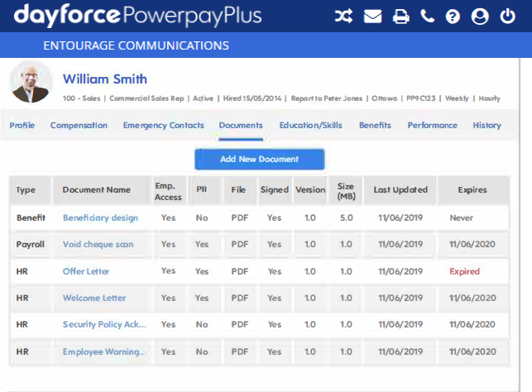
Task: Open the Benefits tab
Action: 375,126
